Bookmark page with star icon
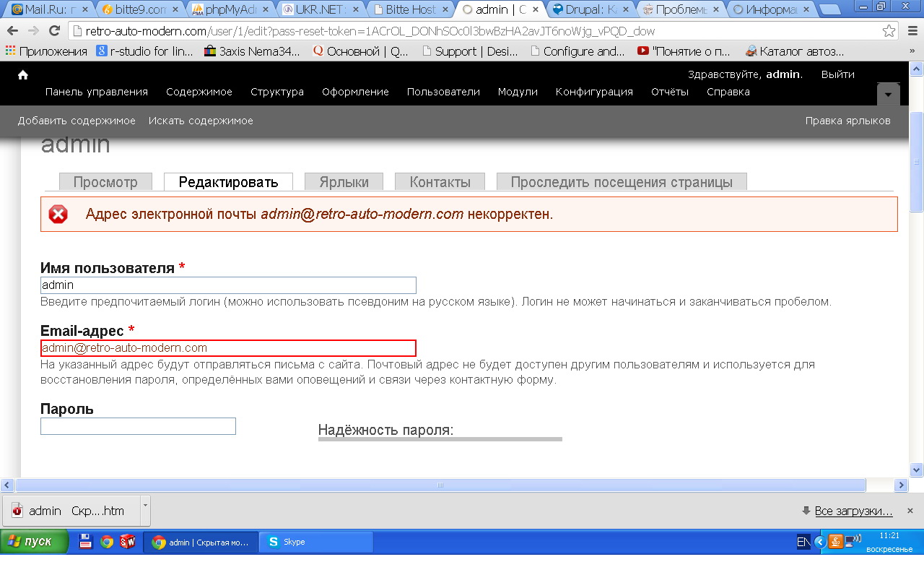 click(889, 32)
